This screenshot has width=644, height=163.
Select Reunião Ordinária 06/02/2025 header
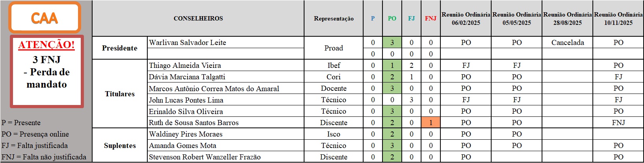(466, 19)
